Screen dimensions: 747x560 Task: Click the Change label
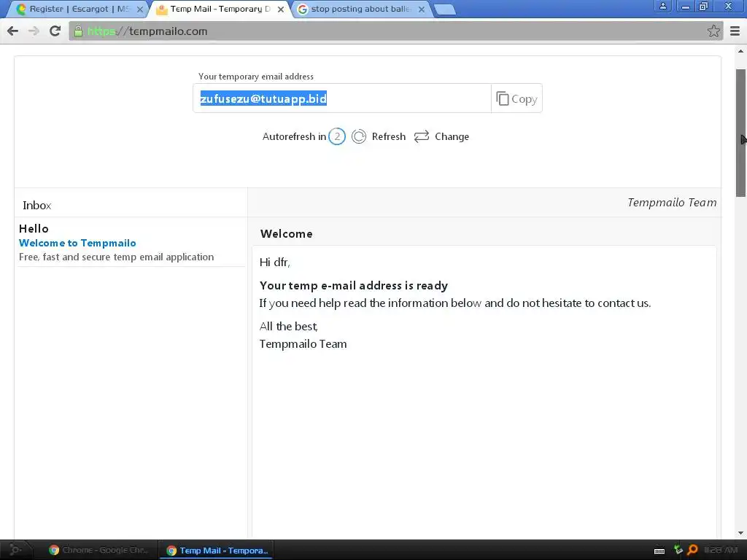452,136
